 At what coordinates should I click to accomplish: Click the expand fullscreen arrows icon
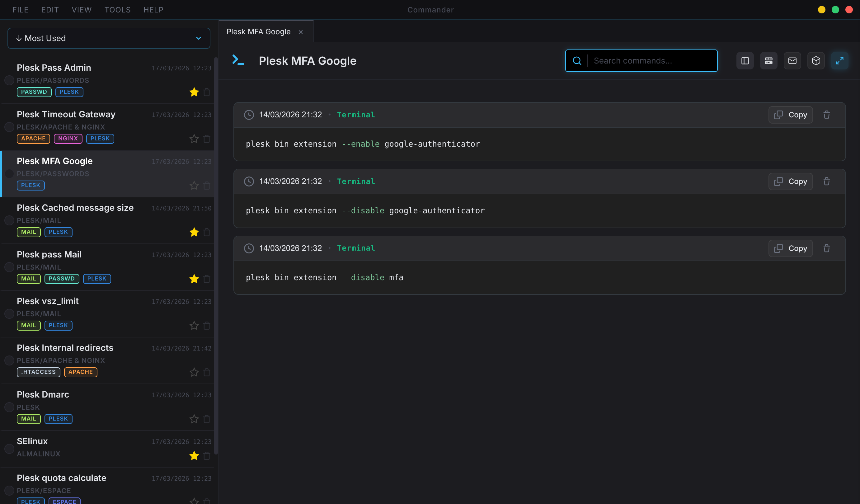pos(840,61)
